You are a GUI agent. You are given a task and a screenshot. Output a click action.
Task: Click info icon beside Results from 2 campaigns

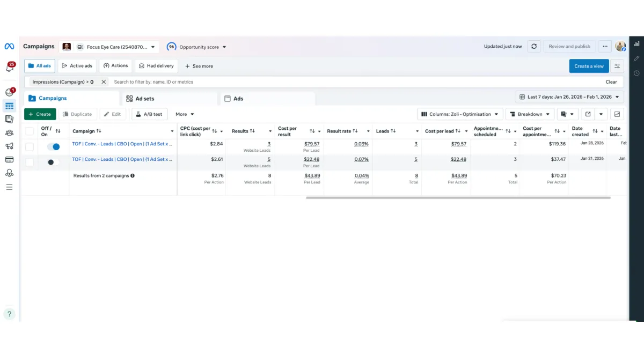133,175
